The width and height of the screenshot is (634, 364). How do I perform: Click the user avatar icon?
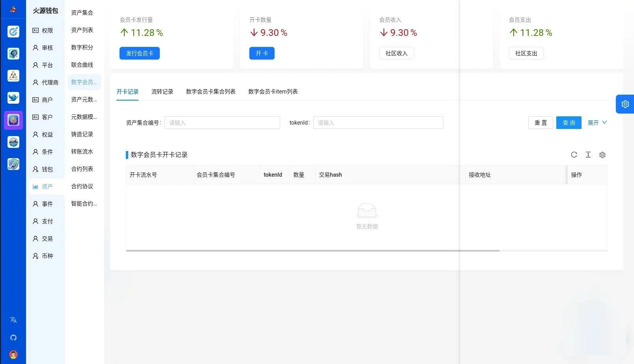point(13,355)
